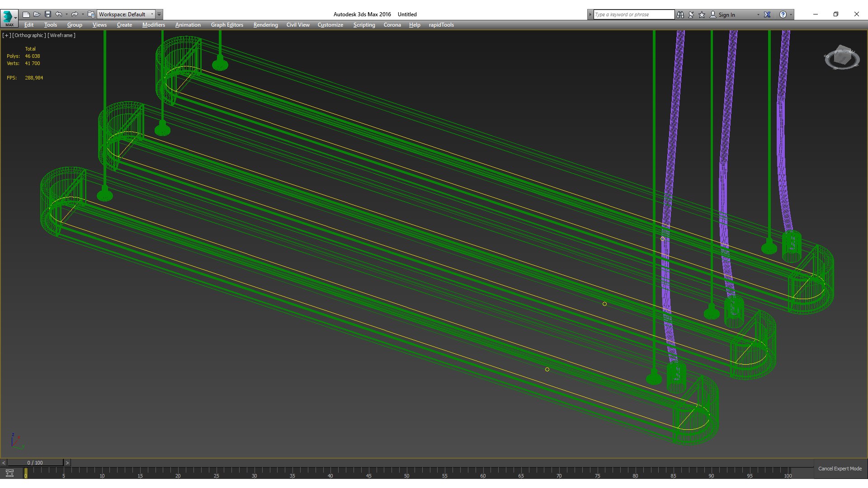Open the Subscription Center satellite icon
The width and height of the screenshot is (868, 488).
[x=691, y=14]
